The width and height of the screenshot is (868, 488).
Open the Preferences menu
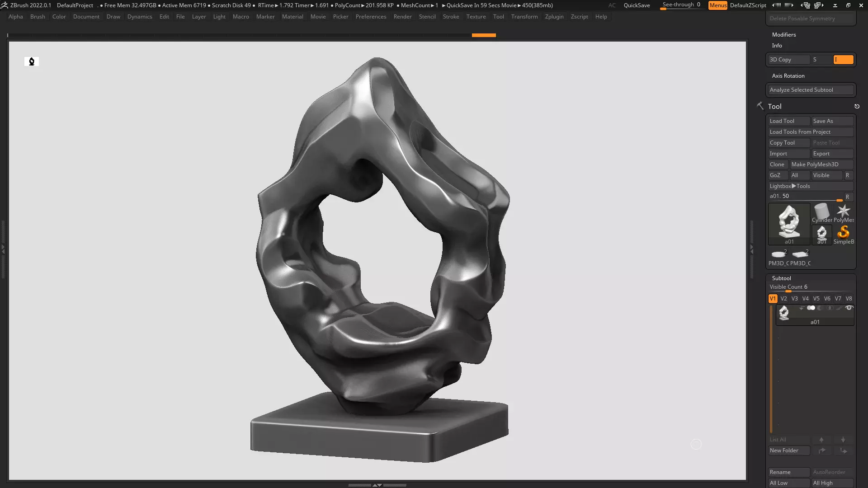pos(371,17)
